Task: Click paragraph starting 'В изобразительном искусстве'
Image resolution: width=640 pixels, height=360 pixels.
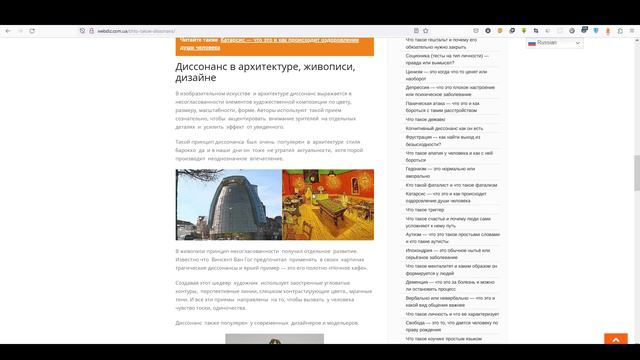Action: (266, 110)
